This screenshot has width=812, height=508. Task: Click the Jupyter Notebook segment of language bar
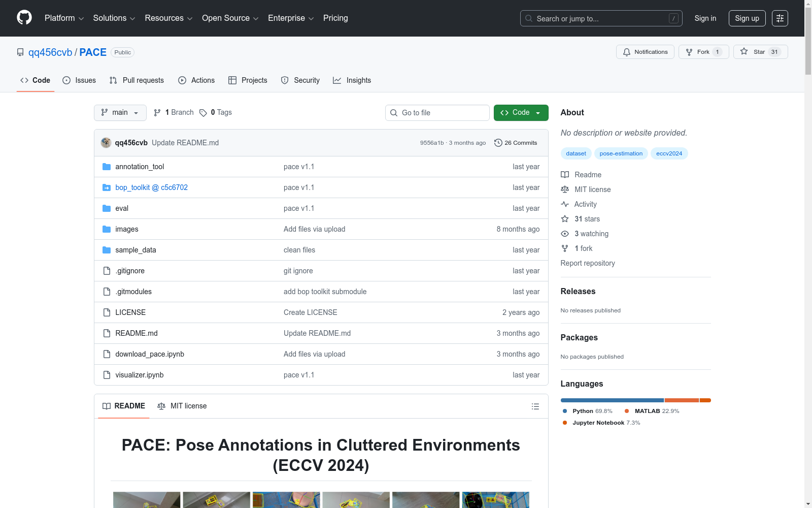click(x=705, y=400)
